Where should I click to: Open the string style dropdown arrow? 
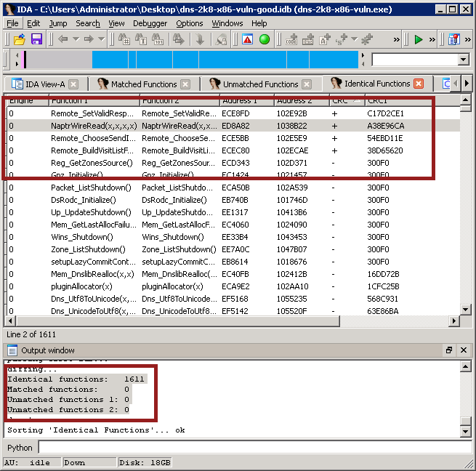coord(354,39)
